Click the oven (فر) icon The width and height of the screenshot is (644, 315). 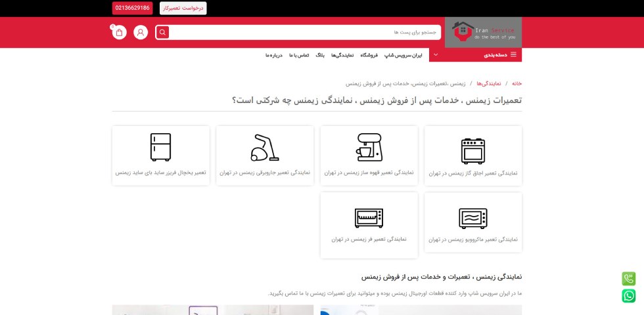coord(369,218)
